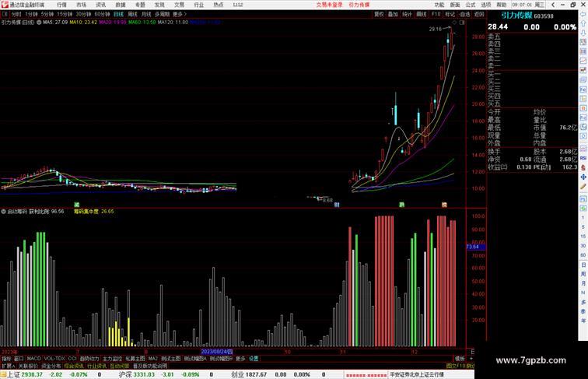Click the 沪深 index in the status bar

coord(125,374)
